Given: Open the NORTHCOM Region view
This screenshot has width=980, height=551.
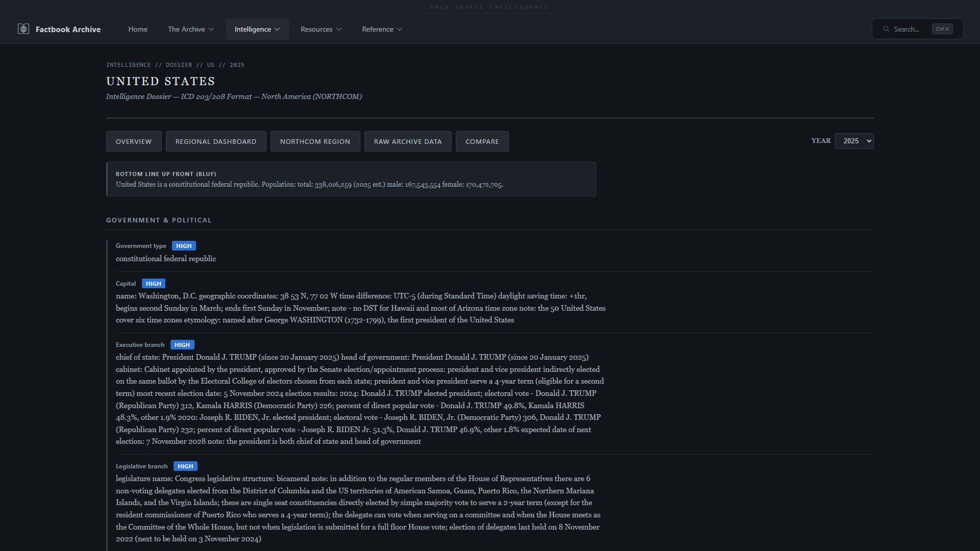Looking at the screenshot, I should 315,141.
